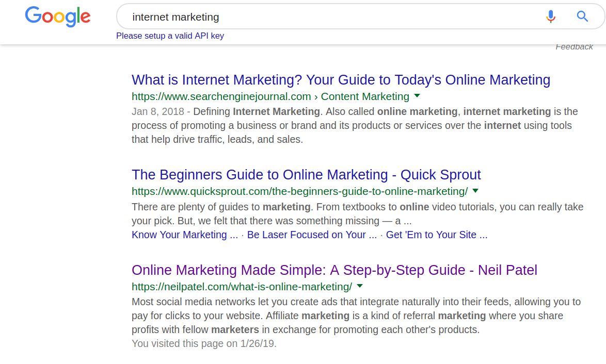606x364 pixels.
Task: Click the "Be Laser Focused on Your ..." sitelink
Action: click(x=312, y=235)
